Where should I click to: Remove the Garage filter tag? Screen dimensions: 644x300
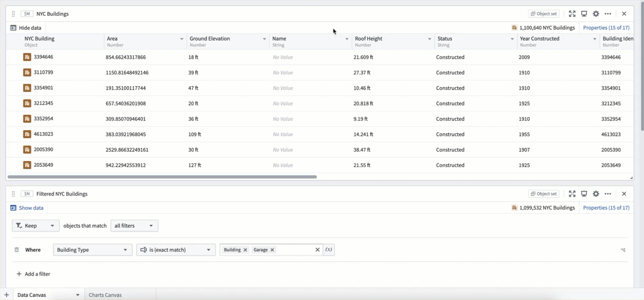pyautogui.click(x=272, y=250)
